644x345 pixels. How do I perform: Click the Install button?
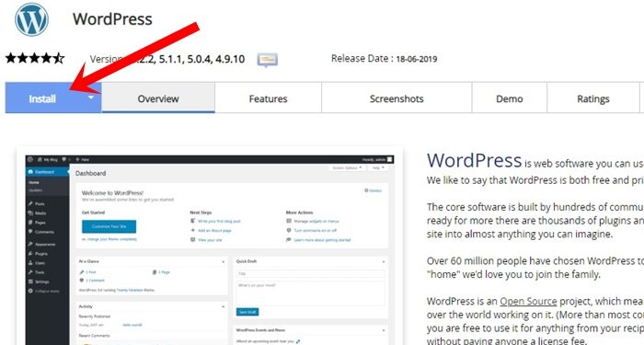(x=42, y=98)
